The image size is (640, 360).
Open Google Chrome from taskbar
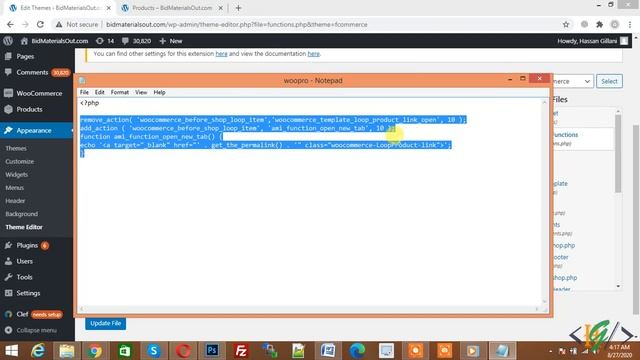pyautogui.click(x=95, y=351)
